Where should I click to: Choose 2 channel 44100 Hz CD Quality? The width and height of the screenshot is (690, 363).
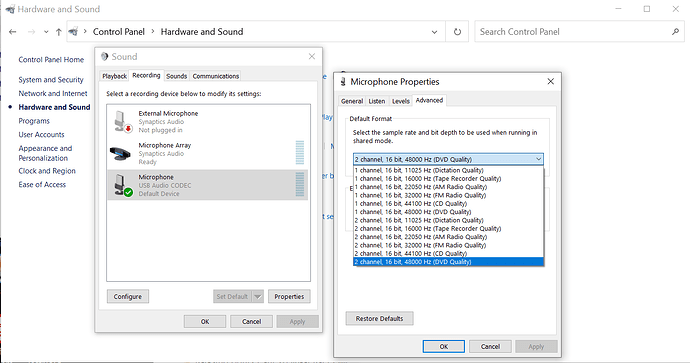[448, 253]
